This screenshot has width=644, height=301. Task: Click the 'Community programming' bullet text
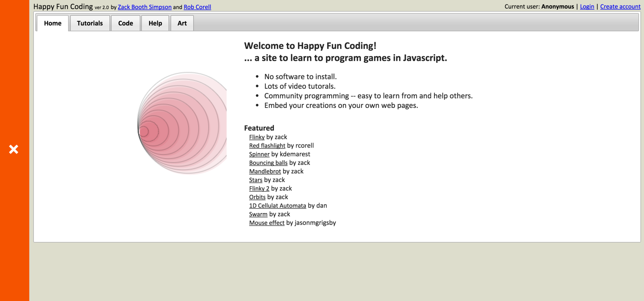point(368,96)
